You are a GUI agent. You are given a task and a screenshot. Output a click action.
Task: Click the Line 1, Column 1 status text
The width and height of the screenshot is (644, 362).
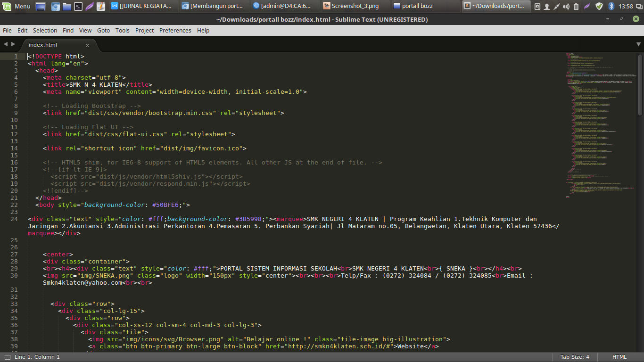pos(37,357)
